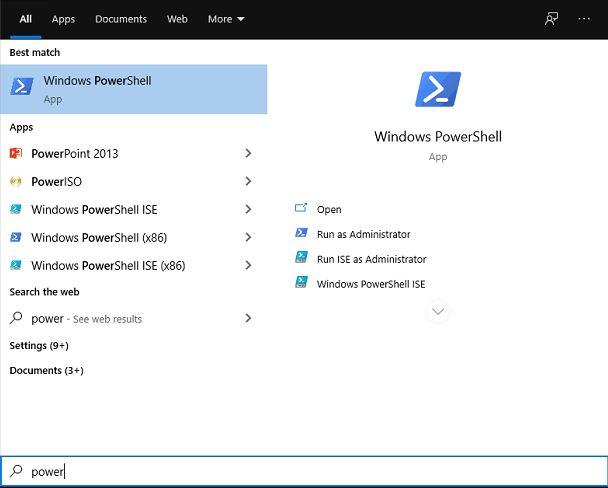
Task: Click the Run ISE as Administrator icon
Action: tap(301, 257)
